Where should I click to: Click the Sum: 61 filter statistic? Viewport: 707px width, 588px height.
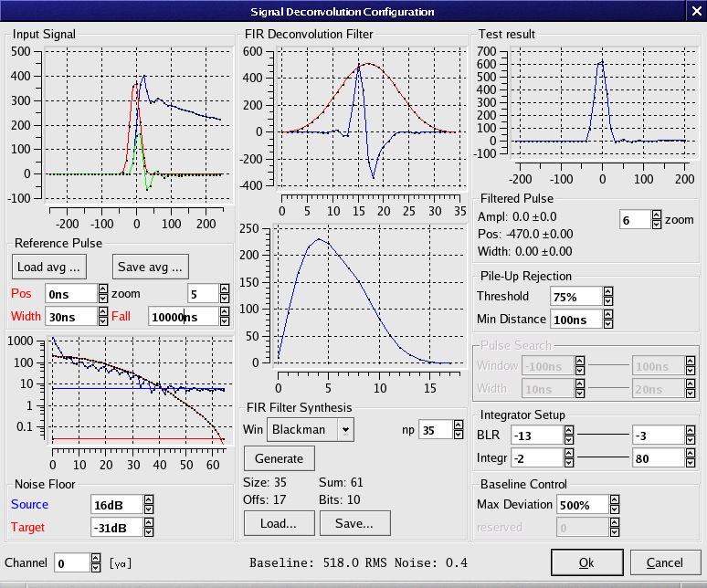341,482
